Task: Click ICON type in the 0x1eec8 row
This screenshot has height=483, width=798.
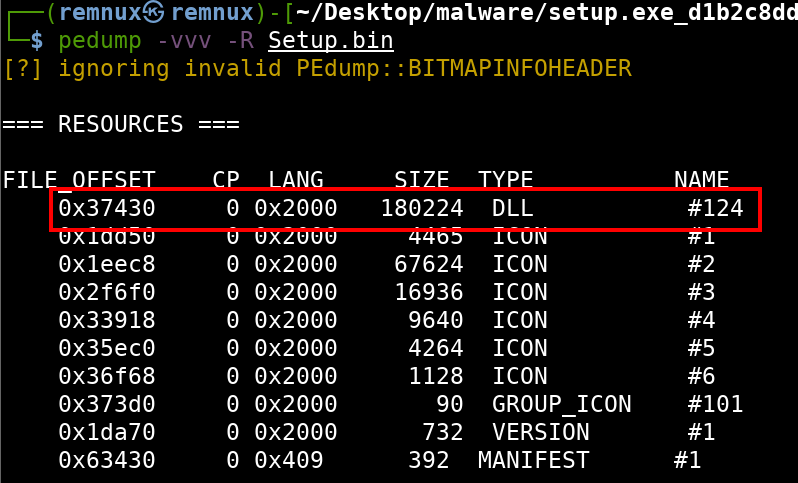Action: (520, 264)
